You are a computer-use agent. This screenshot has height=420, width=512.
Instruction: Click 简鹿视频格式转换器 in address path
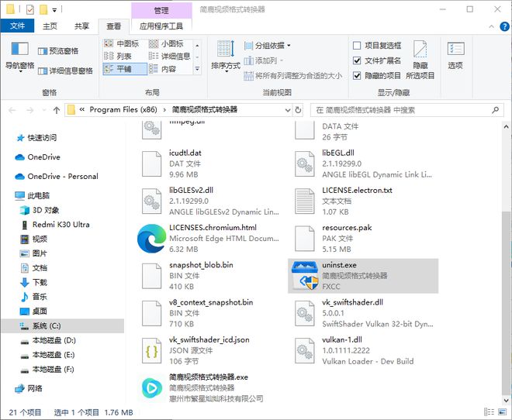coord(205,109)
